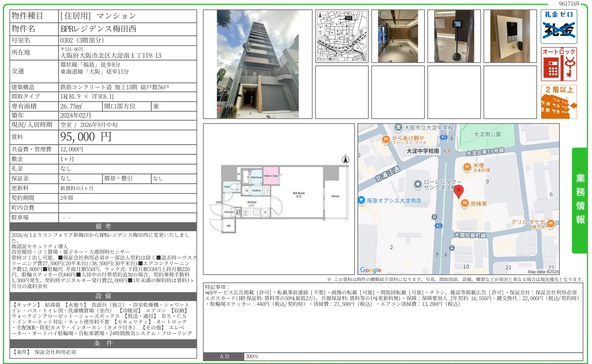Click the 東海道線「大阪」徒歩15分 transit line
Viewport: 592px width, 364px height.
tap(94, 71)
